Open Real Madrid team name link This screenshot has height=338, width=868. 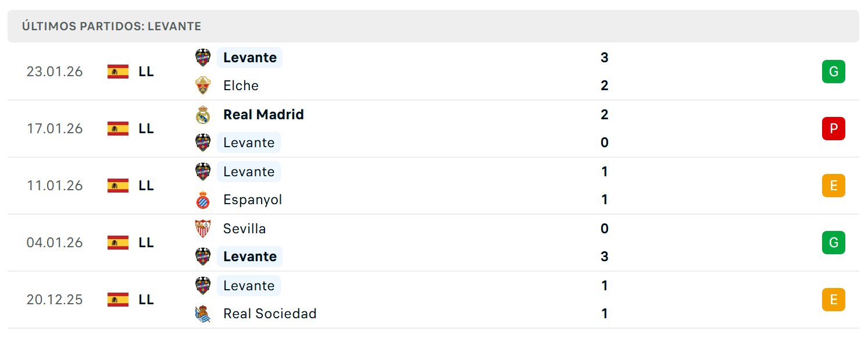tap(263, 115)
